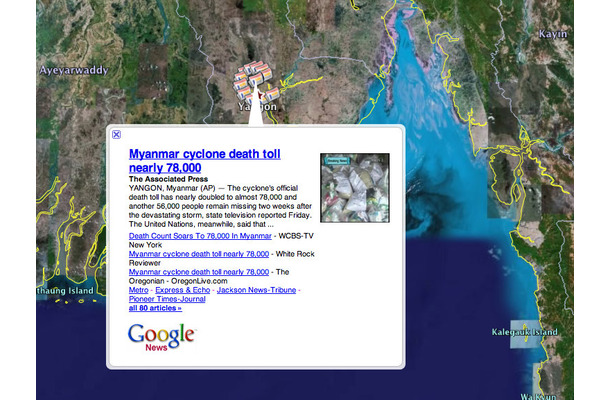
Task: Open the Metro source link
Action: pyautogui.click(x=138, y=290)
